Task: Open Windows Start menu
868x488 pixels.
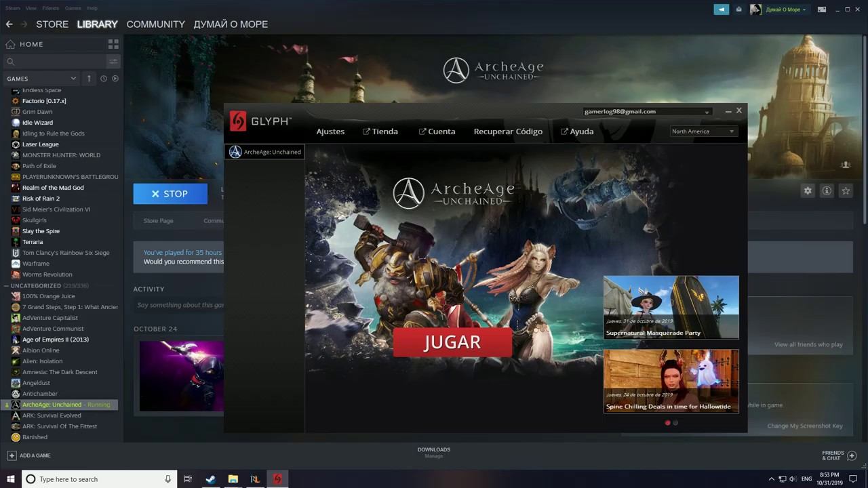Action: (x=11, y=479)
